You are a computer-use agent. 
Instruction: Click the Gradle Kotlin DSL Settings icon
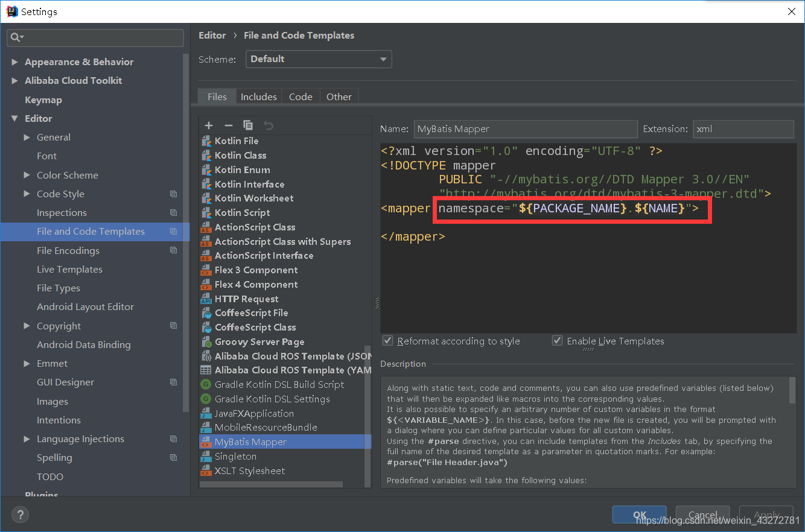pos(206,399)
